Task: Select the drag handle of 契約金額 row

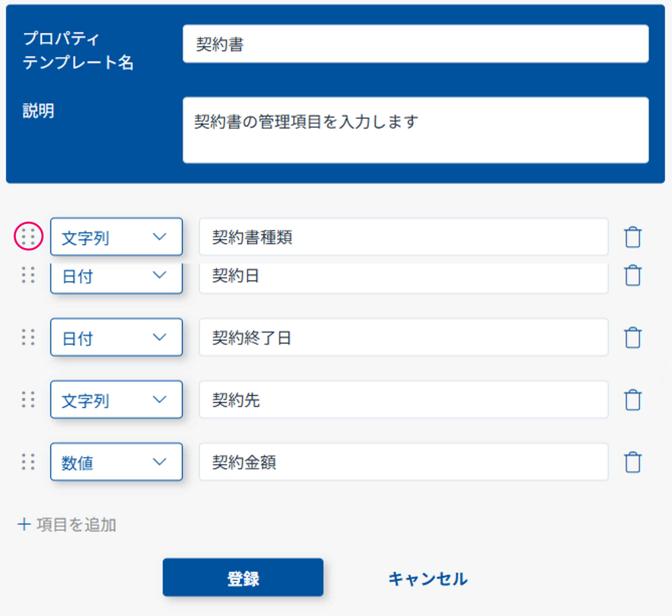Action: [x=28, y=462]
